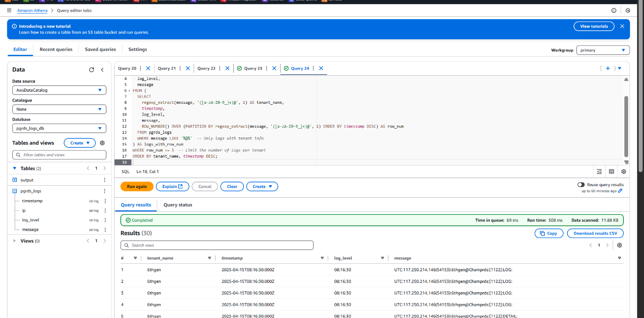Click the Run again button

137,187
